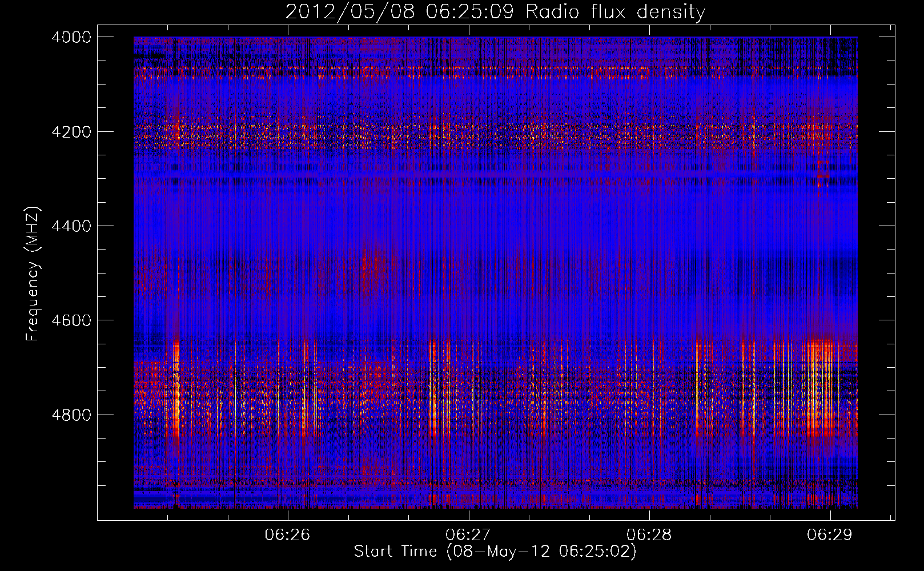Click the 06:26 time axis label
This screenshot has width=924, height=571.
[287, 534]
